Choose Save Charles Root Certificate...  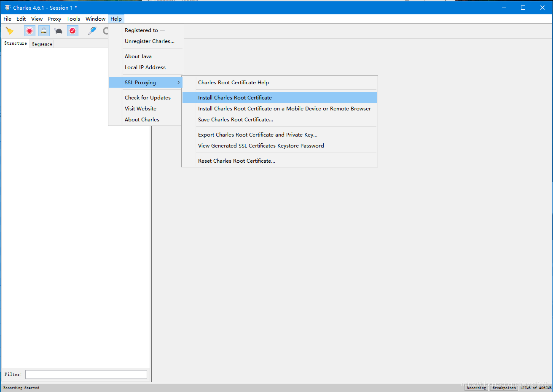pyautogui.click(x=279, y=120)
